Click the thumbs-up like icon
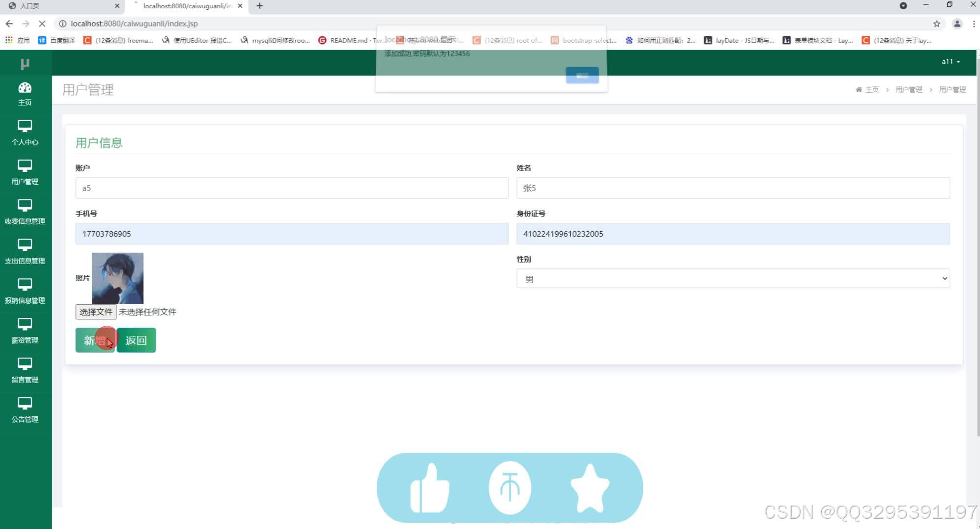Screen dimensions: 980x529 430,488
